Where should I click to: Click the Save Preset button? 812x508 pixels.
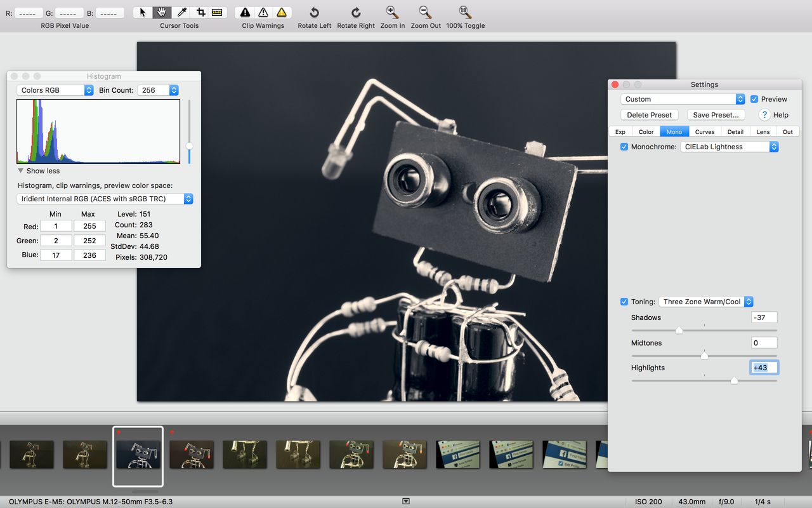(x=715, y=115)
